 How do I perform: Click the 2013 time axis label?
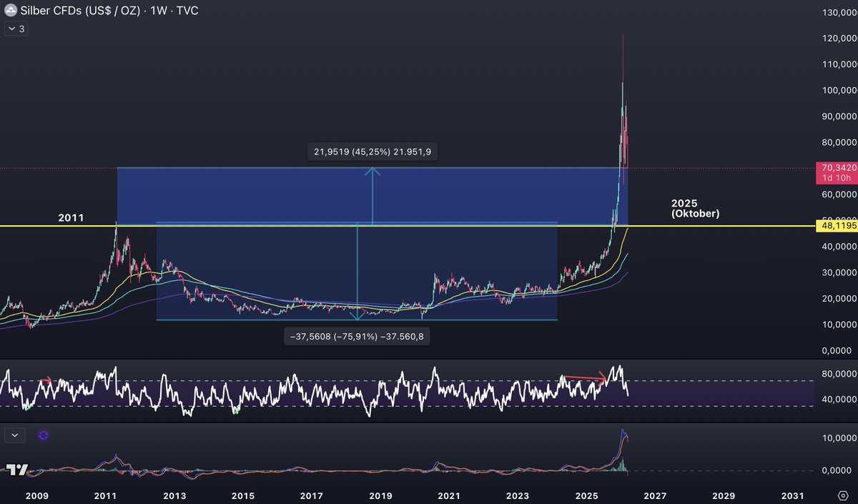click(174, 495)
